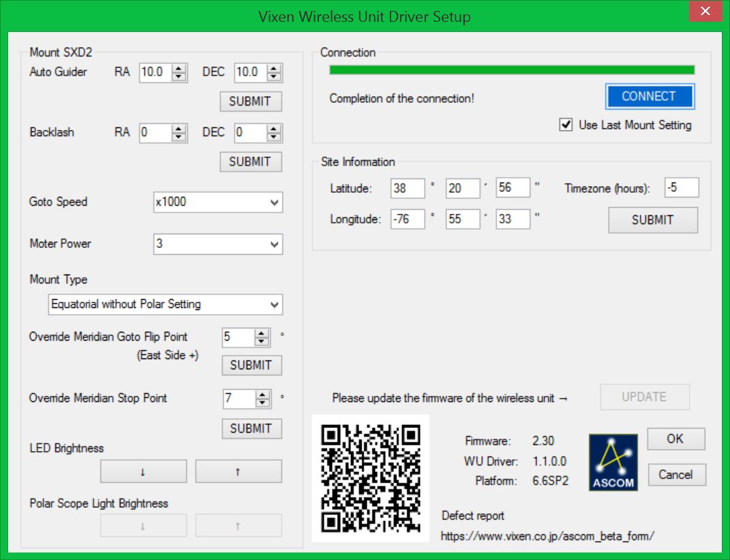Decrease the Meridian Stop Point value
Viewport: 730px width, 560px height.
pos(263,403)
